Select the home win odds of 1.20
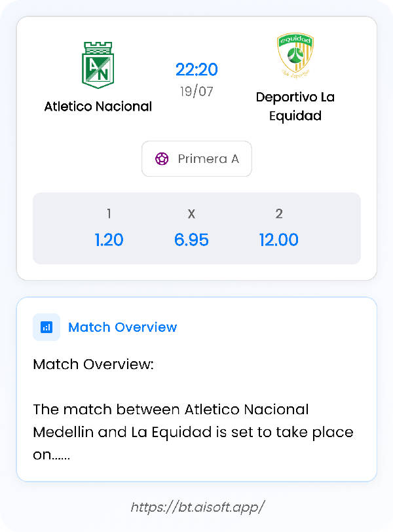 [x=109, y=239]
